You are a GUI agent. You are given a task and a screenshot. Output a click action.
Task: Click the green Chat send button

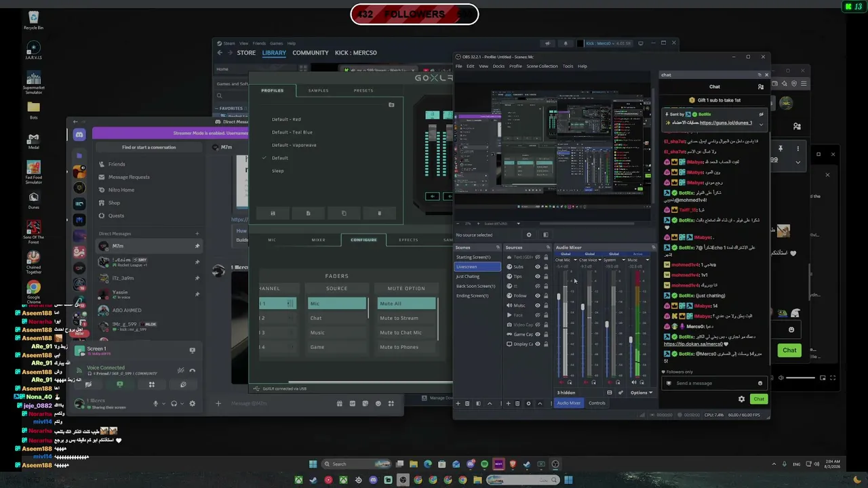tap(759, 399)
